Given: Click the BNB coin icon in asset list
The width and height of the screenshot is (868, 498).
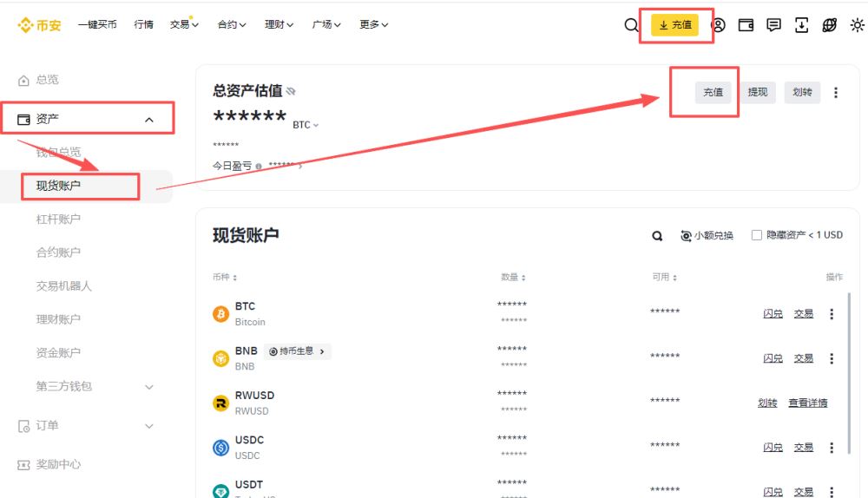Looking at the screenshot, I should 220,358.
